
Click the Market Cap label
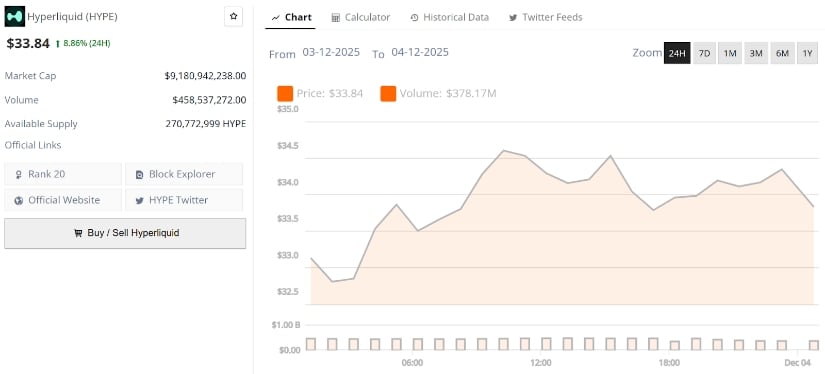point(31,76)
